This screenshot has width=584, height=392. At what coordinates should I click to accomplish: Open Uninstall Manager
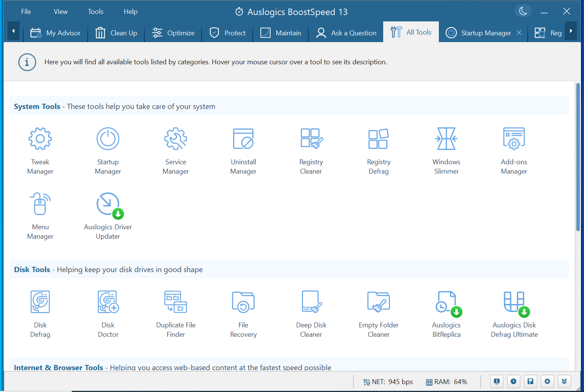click(x=243, y=151)
